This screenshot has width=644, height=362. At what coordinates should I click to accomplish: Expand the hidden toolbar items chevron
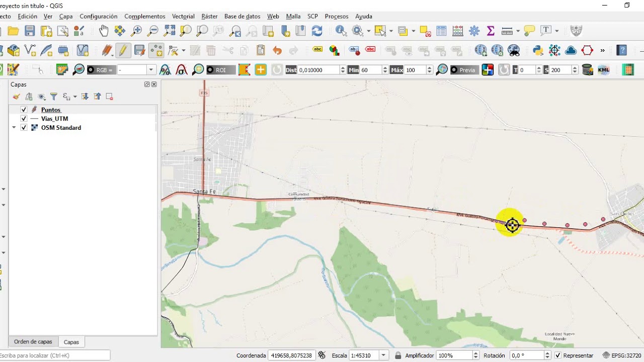tap(602, 50)
